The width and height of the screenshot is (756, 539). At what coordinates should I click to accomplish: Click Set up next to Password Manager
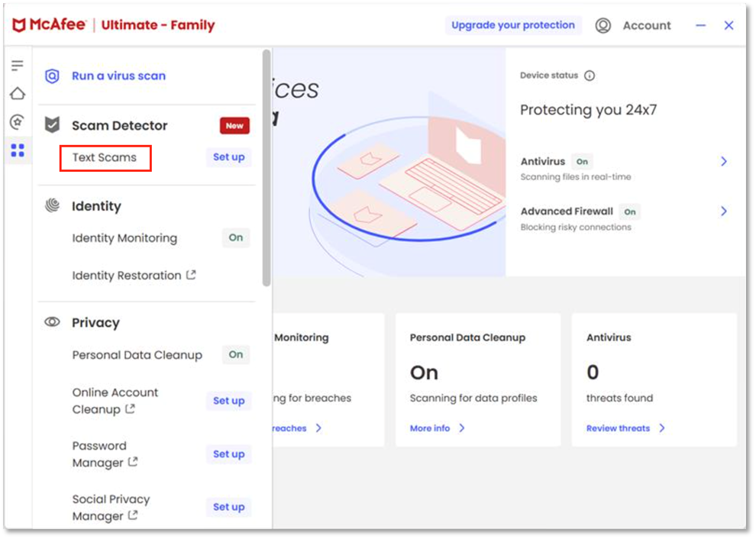(x=228, y=453)
